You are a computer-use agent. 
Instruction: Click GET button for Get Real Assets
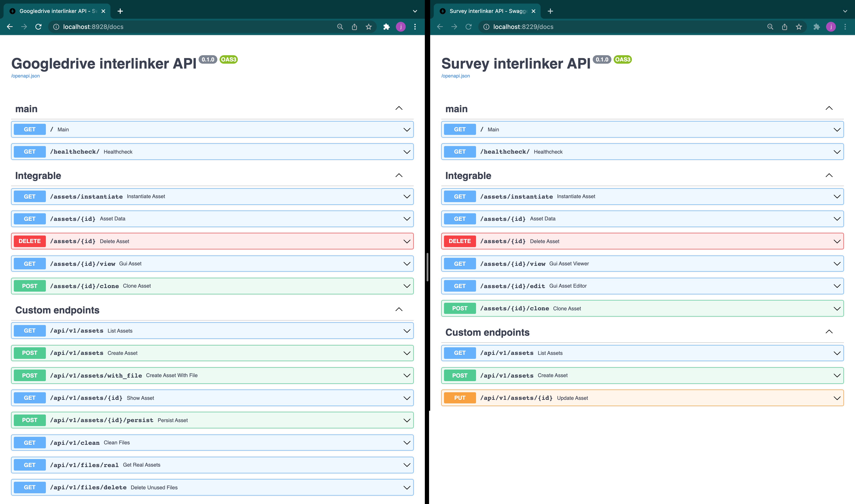30,465
